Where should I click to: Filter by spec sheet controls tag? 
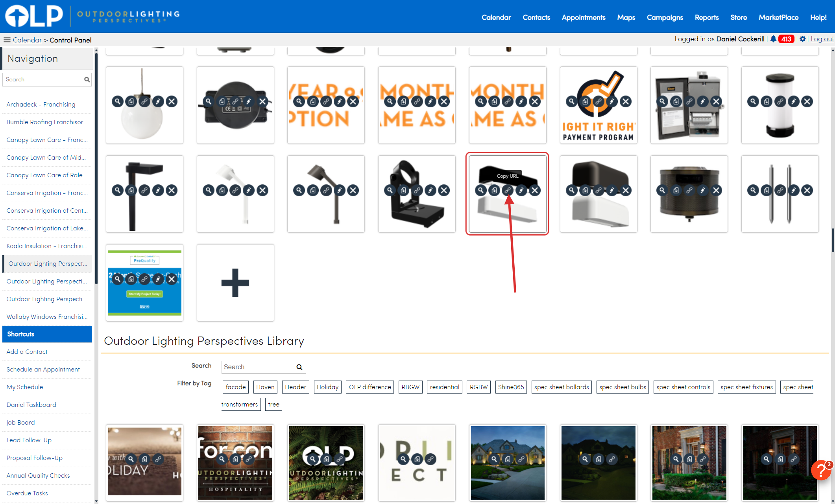(683, 387)
